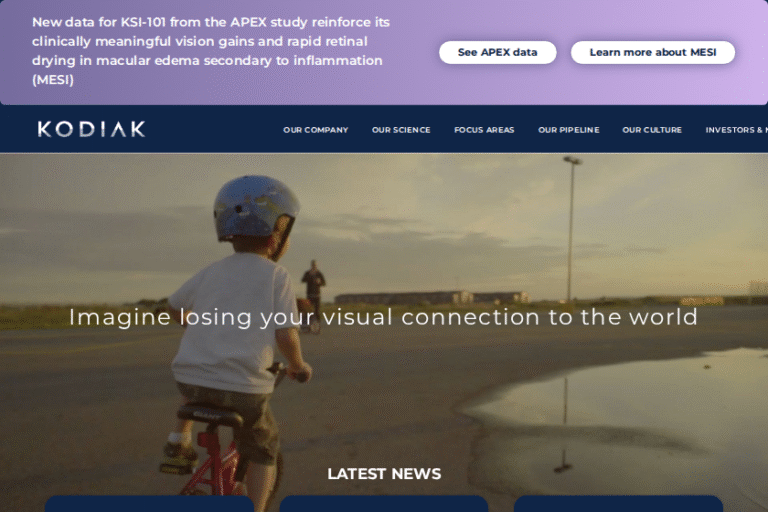Open the third news card on right
The image size is (768, 512).
click(618, 503)
